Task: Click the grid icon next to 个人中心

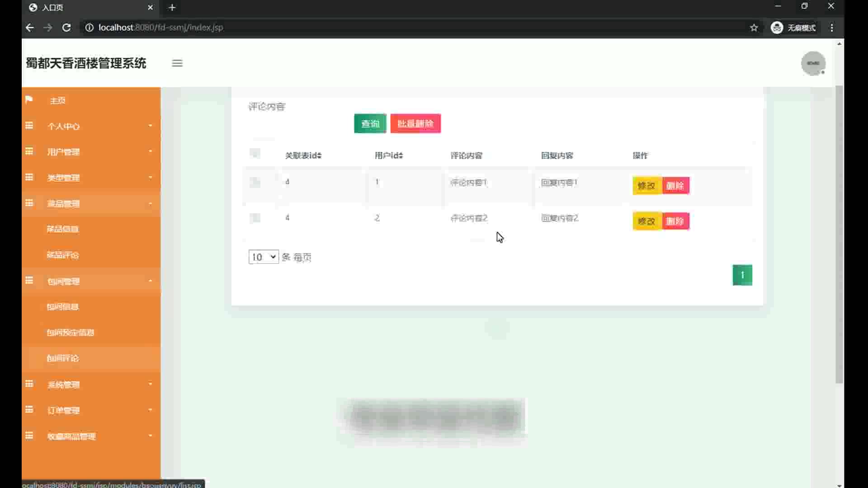Action: point(29,126)
